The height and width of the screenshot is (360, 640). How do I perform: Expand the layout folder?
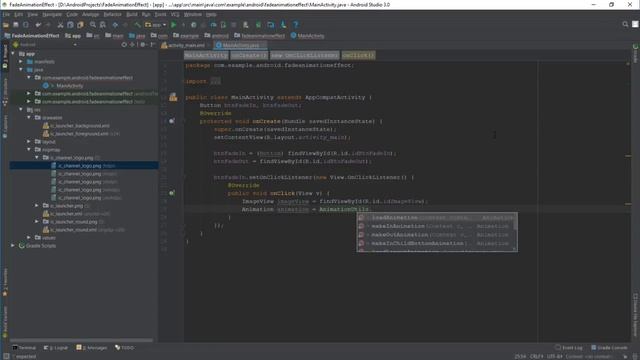29,142
